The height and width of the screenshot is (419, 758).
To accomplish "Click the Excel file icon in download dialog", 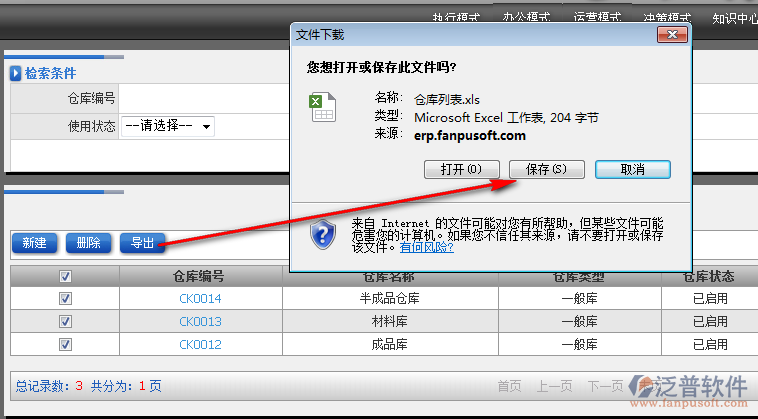I will (x=321, y=107).
